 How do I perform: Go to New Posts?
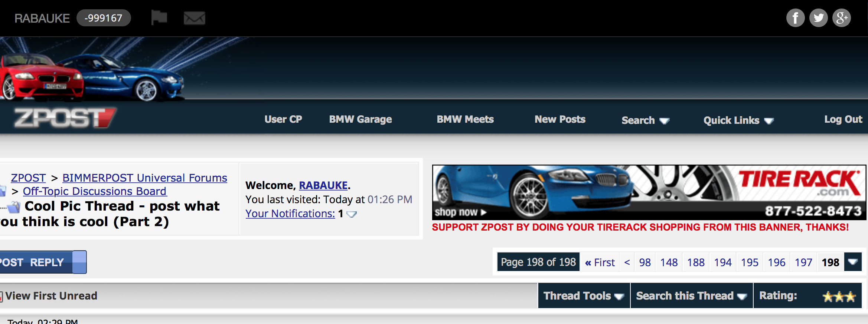click(560, 119)
